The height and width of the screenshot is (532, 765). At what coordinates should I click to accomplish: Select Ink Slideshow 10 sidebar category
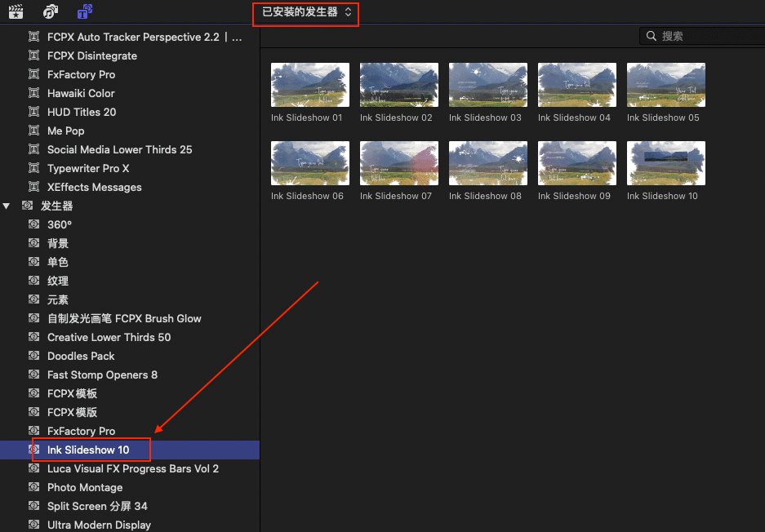tap(130, 450)
